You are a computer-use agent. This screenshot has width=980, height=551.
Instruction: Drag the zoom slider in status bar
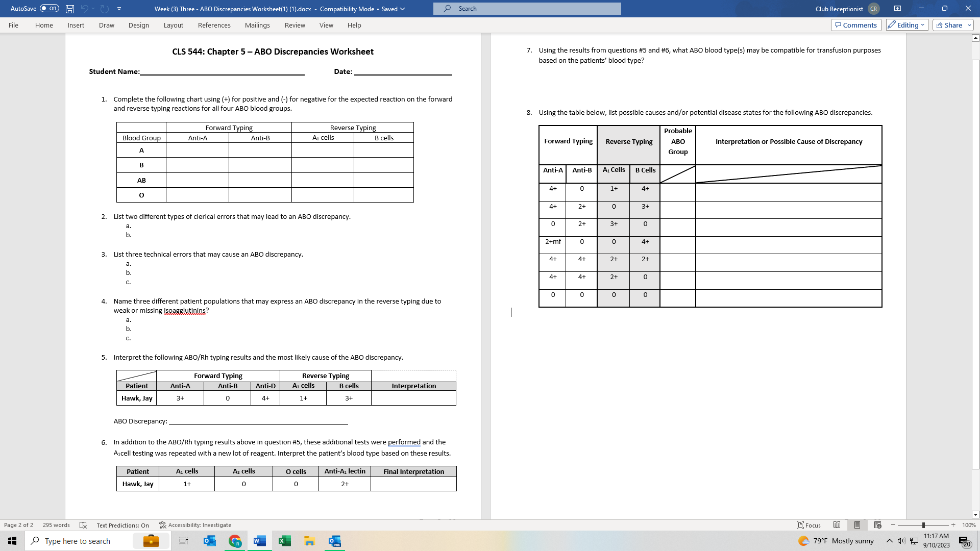923,525
